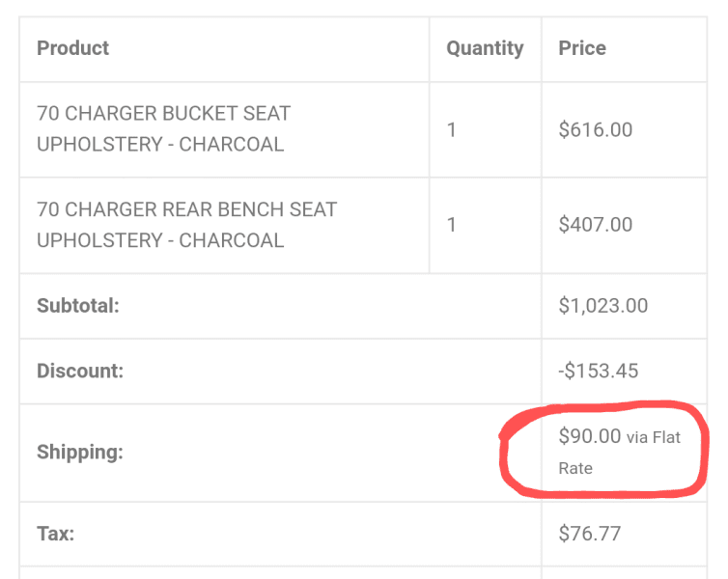Click the Quantity column header
This screenshot has width=728, height=579.
(485, 48)
